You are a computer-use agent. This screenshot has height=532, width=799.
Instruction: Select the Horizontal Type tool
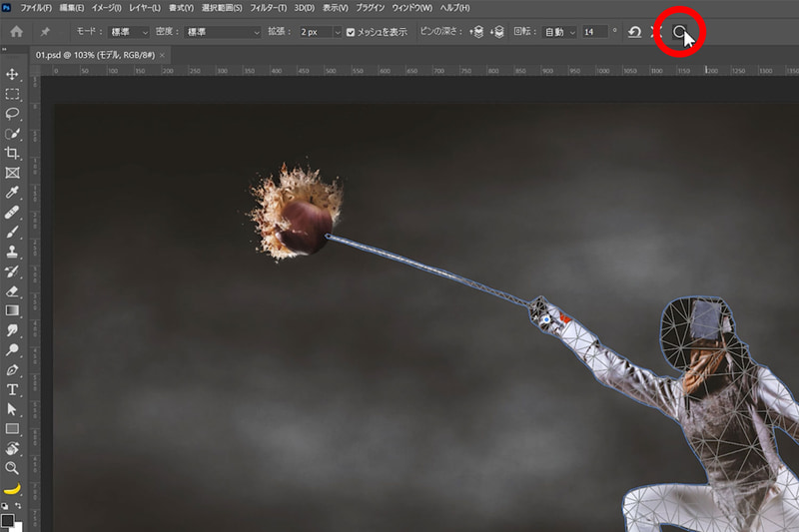12,389
